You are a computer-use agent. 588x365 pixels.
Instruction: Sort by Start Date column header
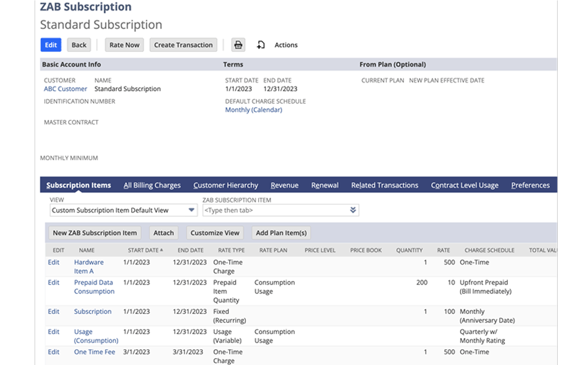tap(145, 250)
